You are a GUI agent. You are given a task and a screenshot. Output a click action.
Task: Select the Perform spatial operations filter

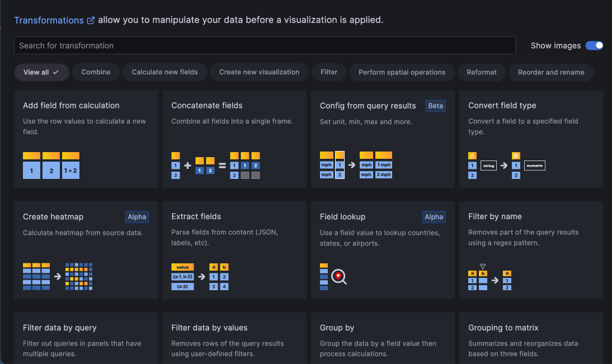click(402, 72)
